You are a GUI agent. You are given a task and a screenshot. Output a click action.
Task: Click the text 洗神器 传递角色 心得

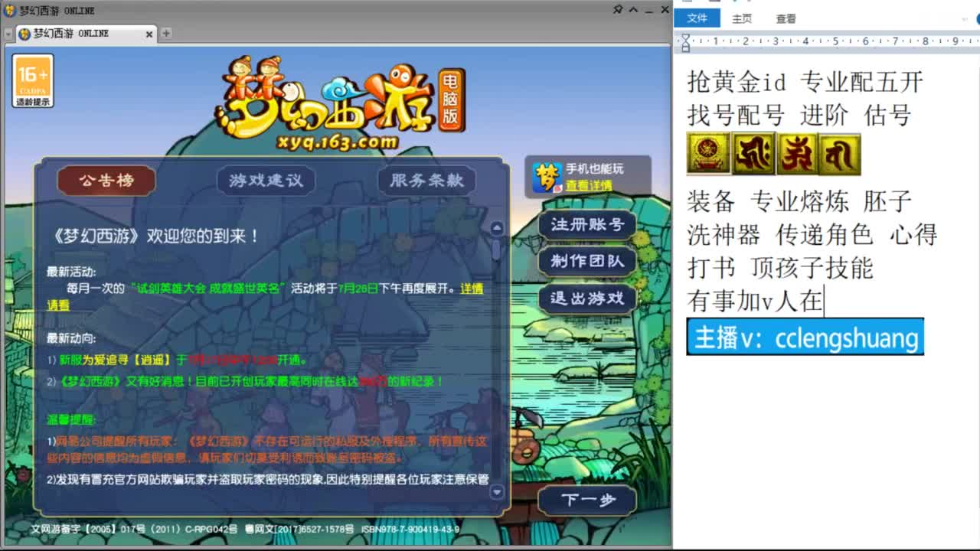pyautogui.click(x=812, y=234)
